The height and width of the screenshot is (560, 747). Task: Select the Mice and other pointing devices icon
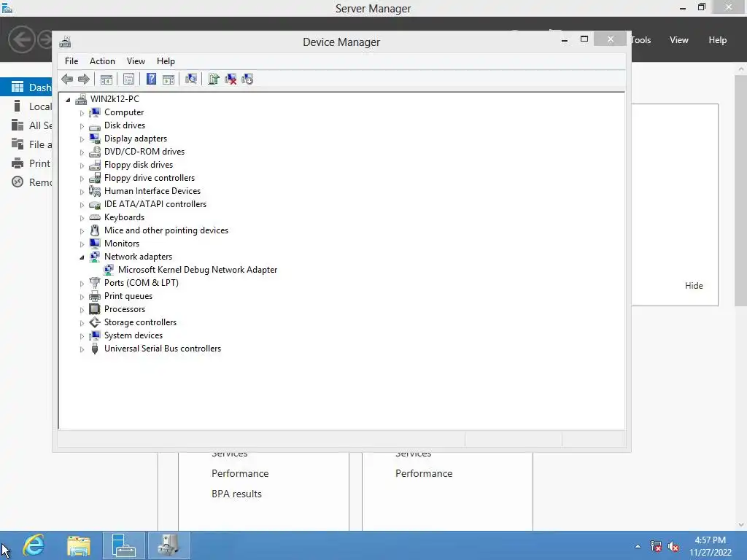coord(95,230)
